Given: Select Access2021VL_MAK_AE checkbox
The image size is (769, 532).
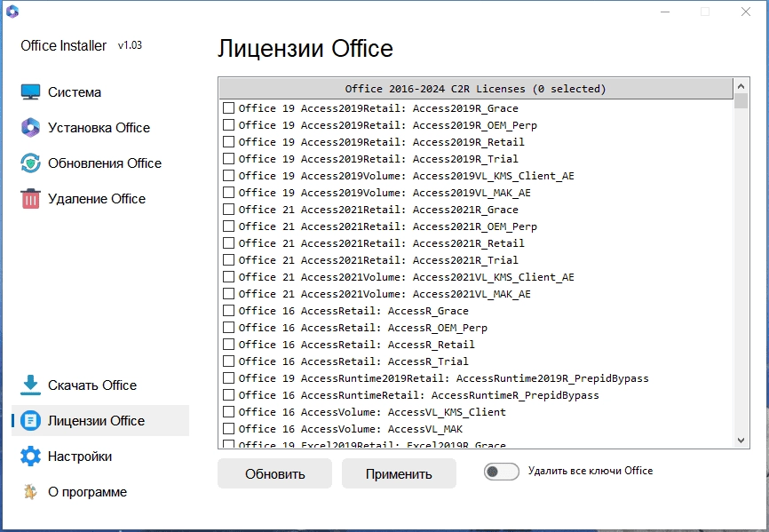Looking at the screenshot, I should [x=228, y=294].
